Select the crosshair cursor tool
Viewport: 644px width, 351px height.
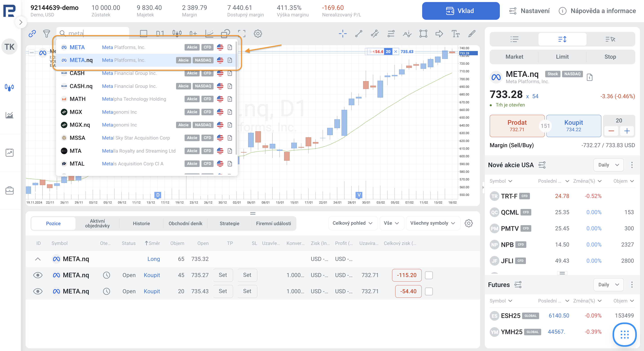point(342,33)
